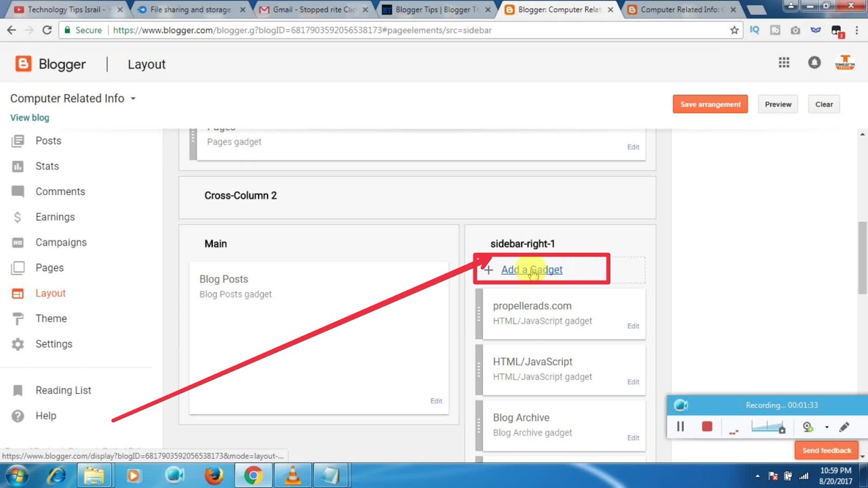Switch to Blogger Tips browser tab

(437, 10)
